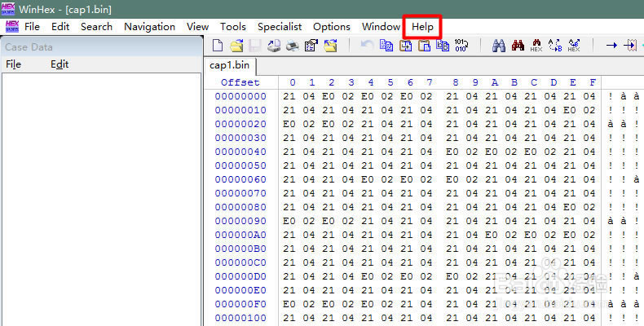Open the Help menu

click(x=422, y=26)
